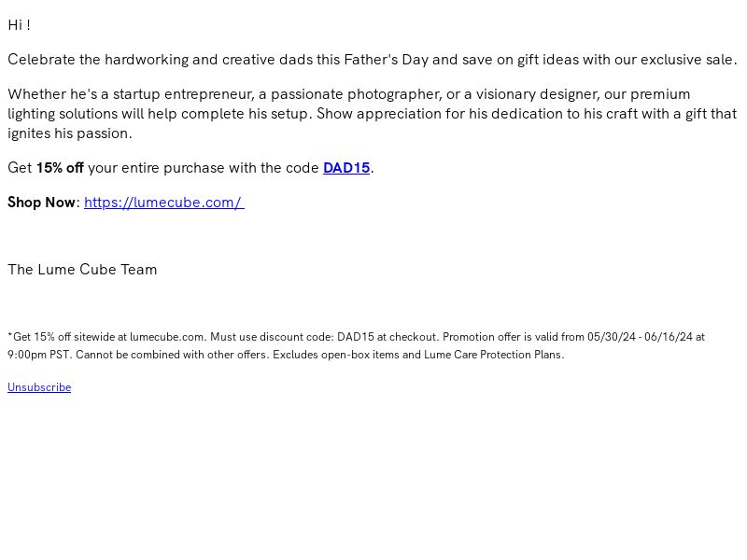Click the 'Hi !' greeting line
This screenshot has height=560, width=747.
[19, 25]
